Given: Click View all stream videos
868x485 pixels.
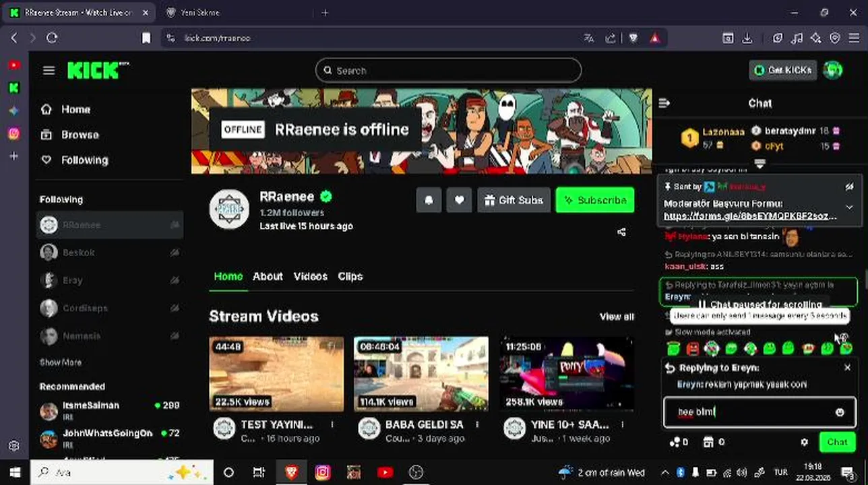Looking at the screenshot, I should click(617, 317).
